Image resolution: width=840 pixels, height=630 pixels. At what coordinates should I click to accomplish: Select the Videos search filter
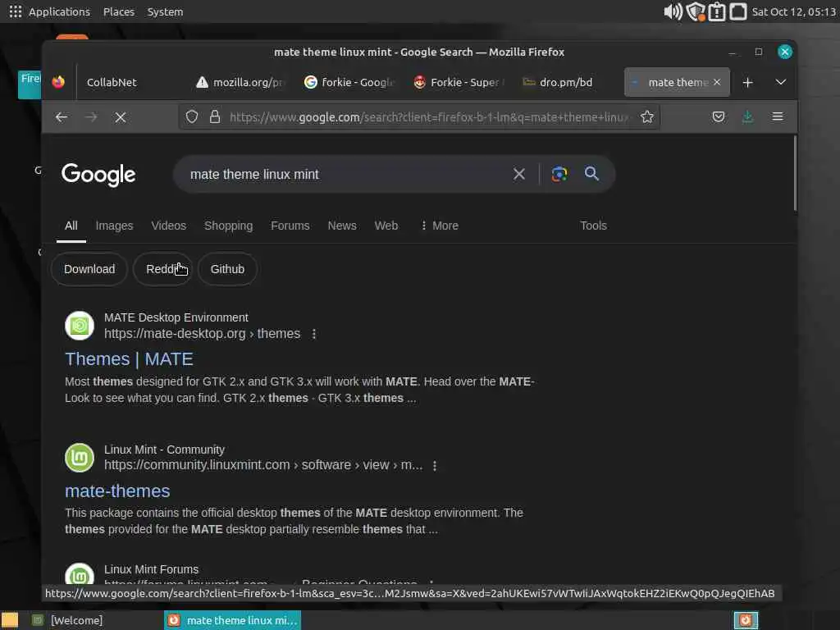tap(169, 226)
